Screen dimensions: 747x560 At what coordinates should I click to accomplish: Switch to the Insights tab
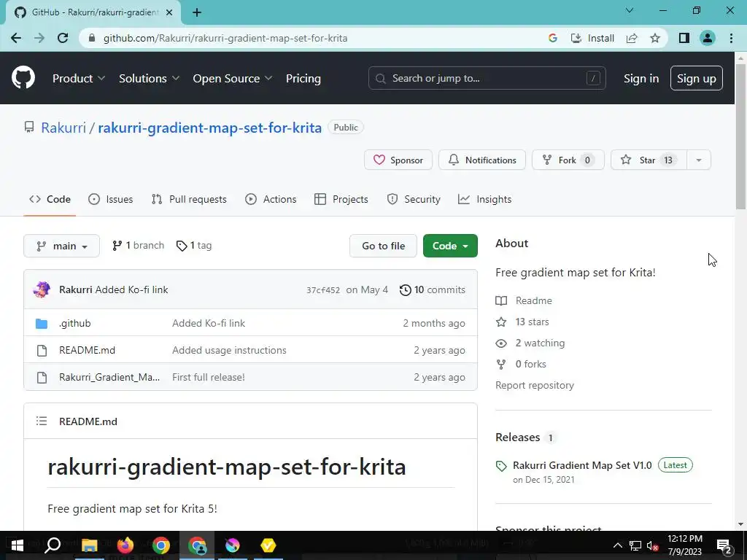pyautogui.click(x=484, y=199)
